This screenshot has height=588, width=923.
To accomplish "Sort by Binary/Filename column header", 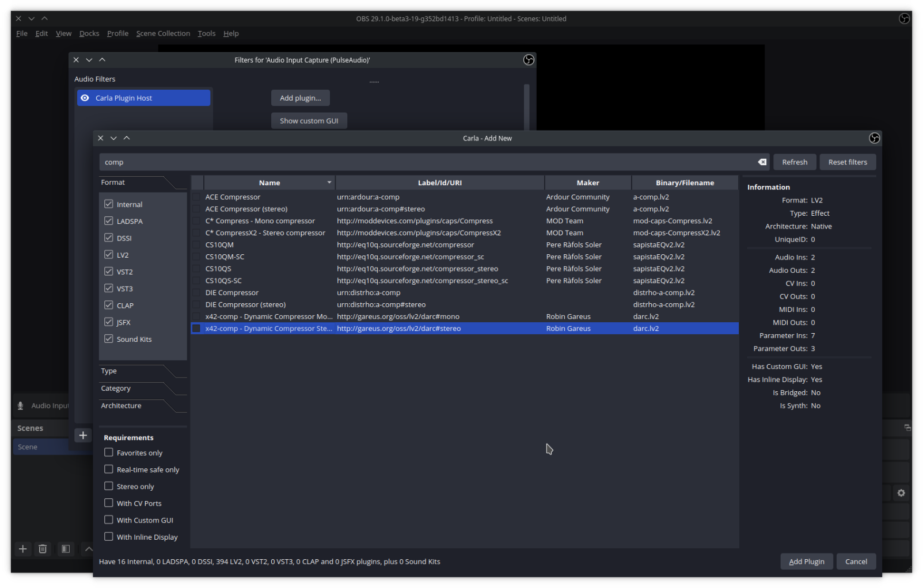I will pyautogui.click(x=685, y=183).
